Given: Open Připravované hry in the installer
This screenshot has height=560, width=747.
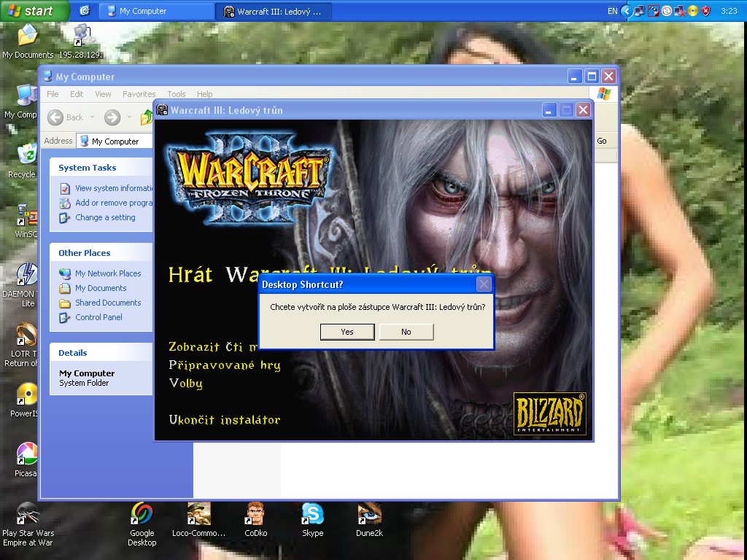Looking at the screenshot, I should pyautogui.click(x=225, y=365).
